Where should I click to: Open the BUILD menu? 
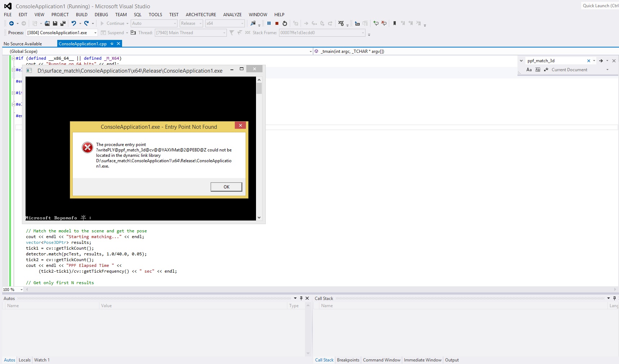[82, 15]
